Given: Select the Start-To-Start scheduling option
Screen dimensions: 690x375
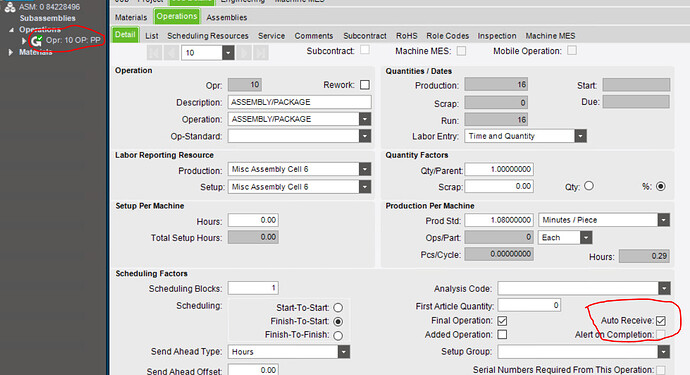Looking at the screenshot, I should point(338,308).
